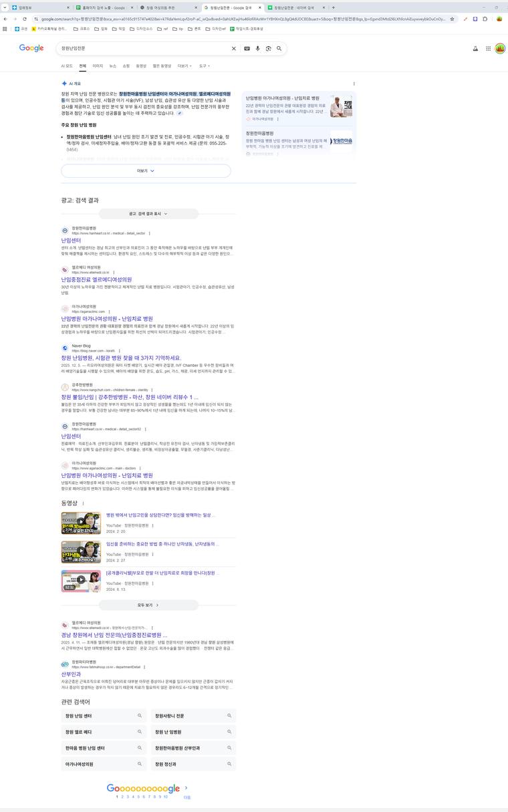Select the 짧은 동영상 search tab
508x812 pixels.
(162, 66)
